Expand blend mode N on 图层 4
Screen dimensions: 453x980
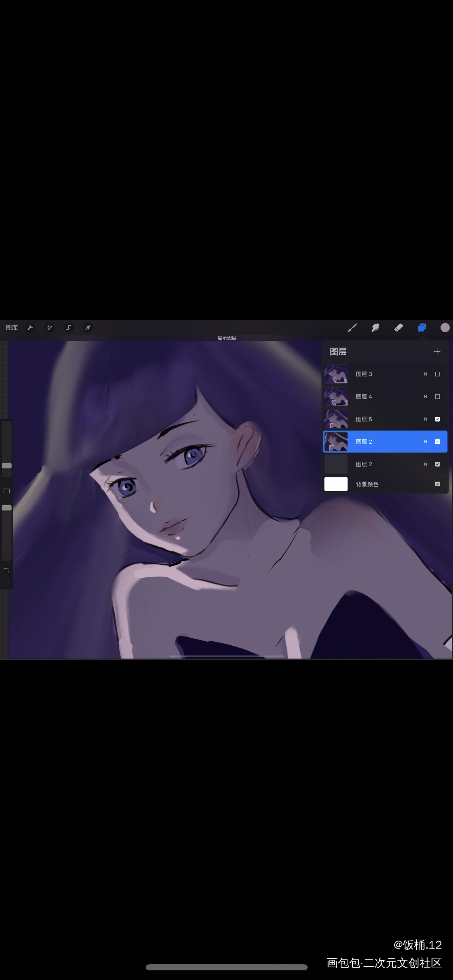pyautogui.click(x=425, y=397)
